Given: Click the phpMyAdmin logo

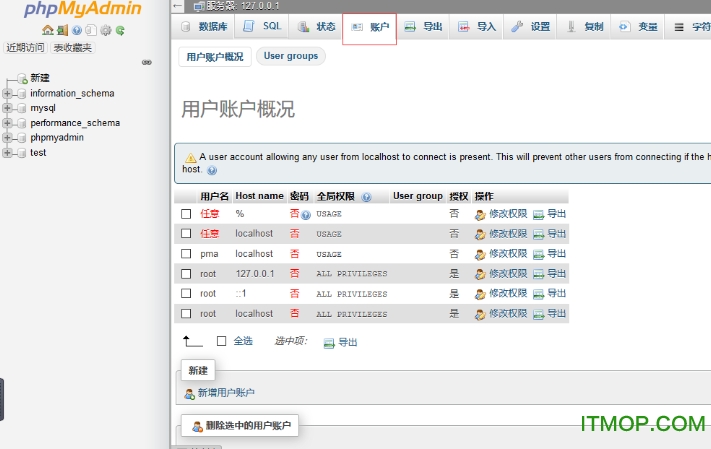Looking at the screenshot, I should (83, 9).
